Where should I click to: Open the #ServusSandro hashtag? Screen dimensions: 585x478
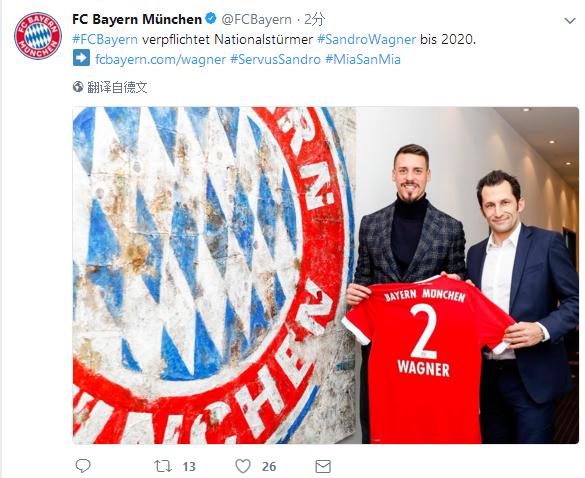point(275,59)
